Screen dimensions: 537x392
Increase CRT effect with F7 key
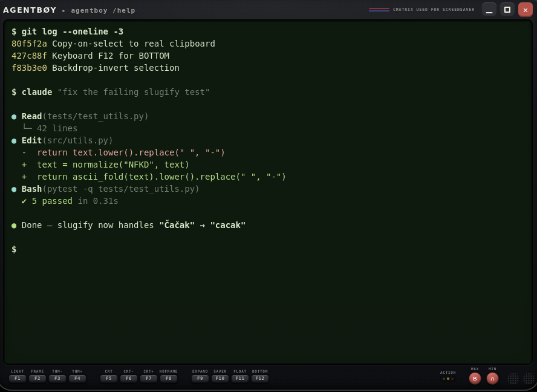coord(149,378)
